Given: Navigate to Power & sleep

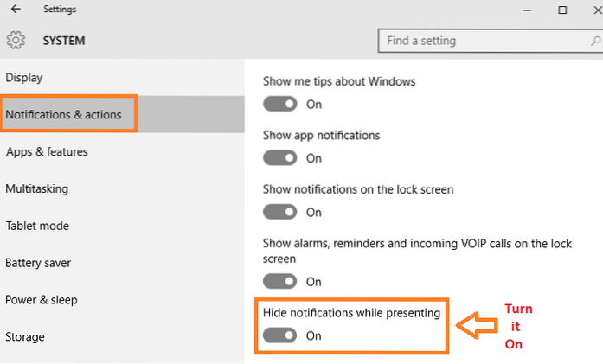Looking at the screenshot, I should coord(42,300).
